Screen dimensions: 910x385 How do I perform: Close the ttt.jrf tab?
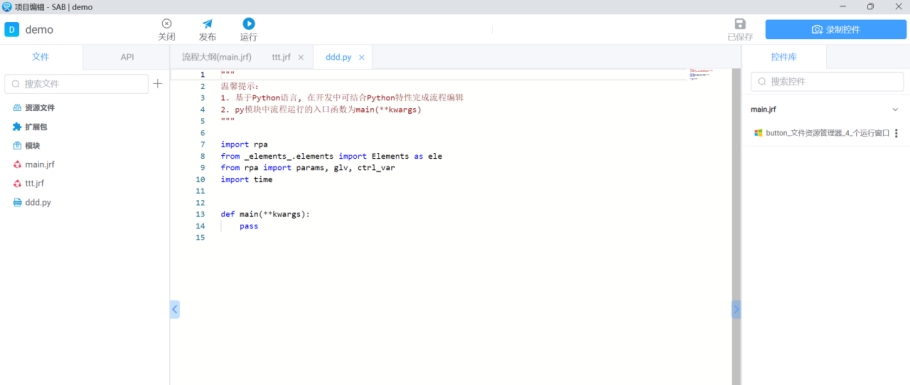tap(301, 57)
